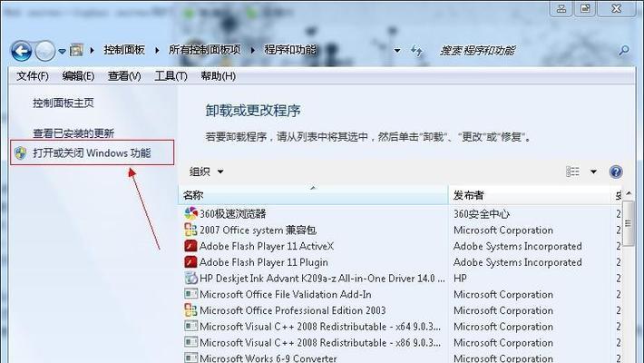This screenshot has width=644, height=363.
Task: Click 360极速浏览器 program name
Action: point(233,214)
